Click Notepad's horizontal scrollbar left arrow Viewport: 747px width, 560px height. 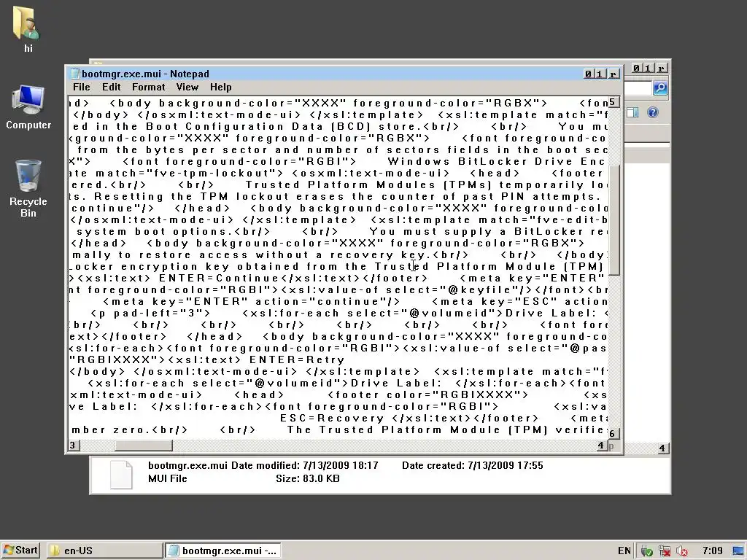[x=74, y=446]
